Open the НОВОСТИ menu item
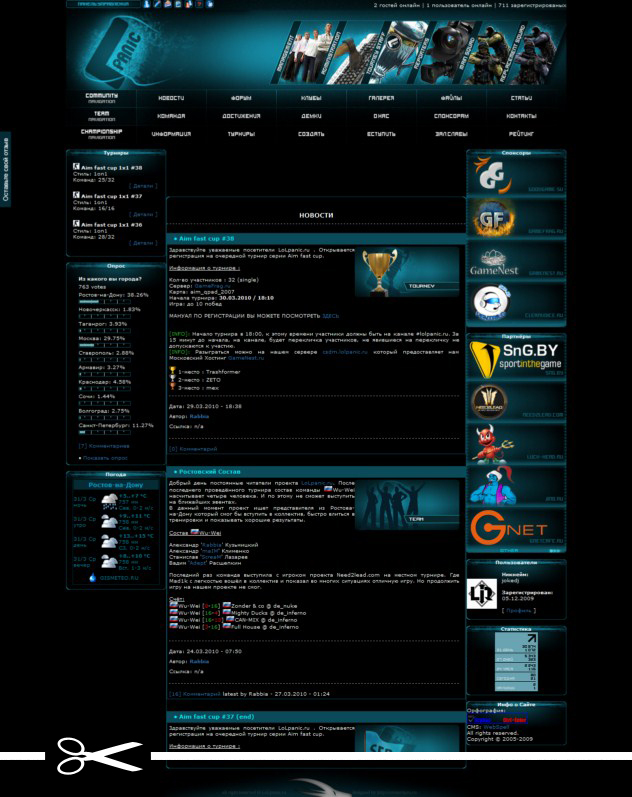This screenshot has width=632, height=797. coord(171,98)
